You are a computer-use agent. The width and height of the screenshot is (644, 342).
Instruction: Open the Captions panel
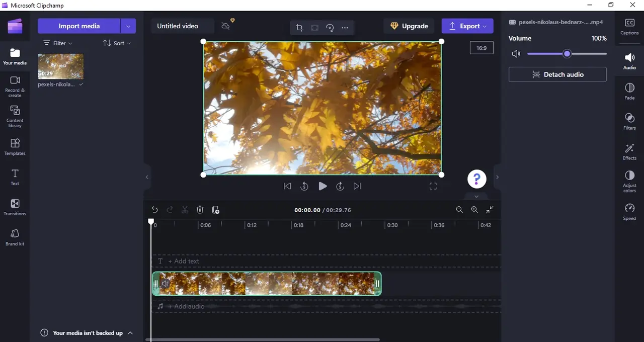[x=629, y=27]
